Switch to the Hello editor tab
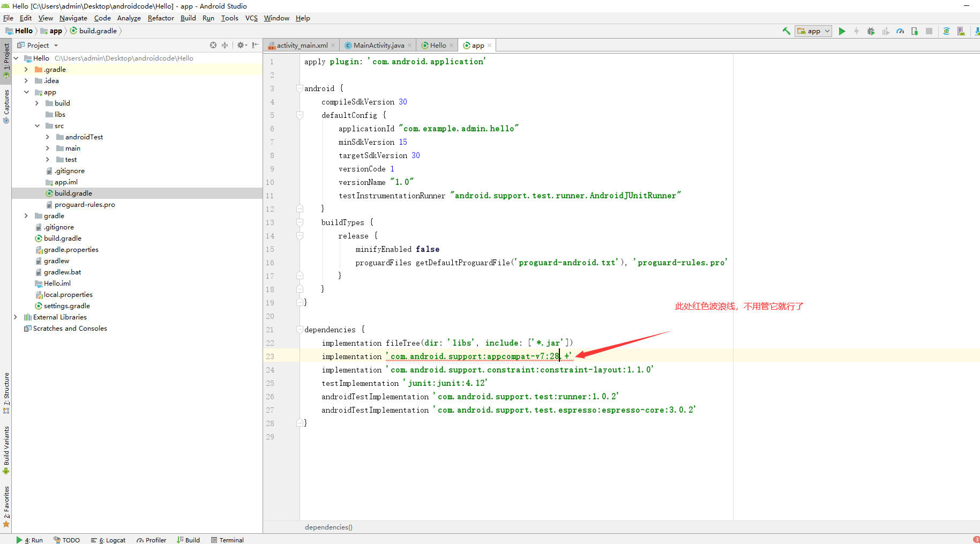 [438, 46]
